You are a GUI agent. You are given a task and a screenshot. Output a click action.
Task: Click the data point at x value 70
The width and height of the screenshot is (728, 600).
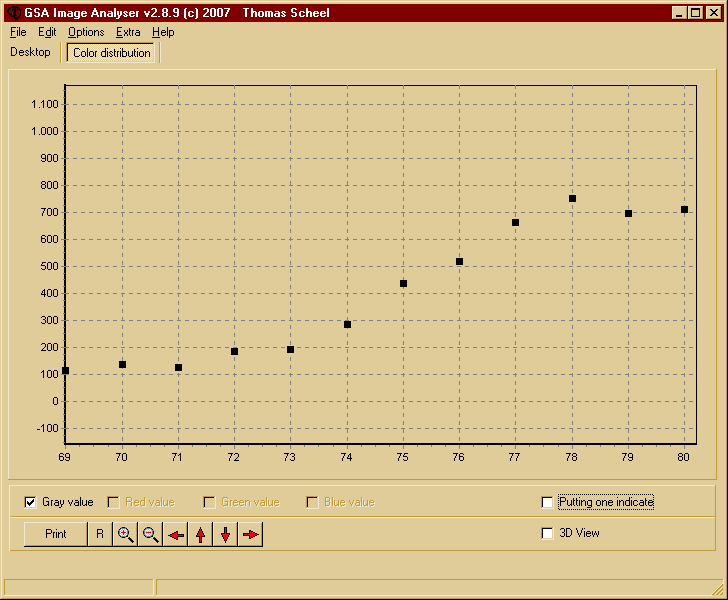(x=123, y=365)
